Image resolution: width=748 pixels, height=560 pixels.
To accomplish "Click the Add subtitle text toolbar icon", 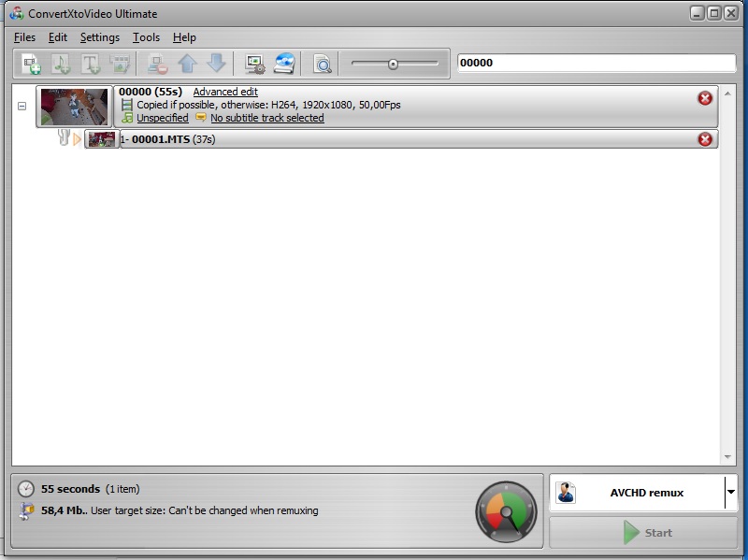I will [91, 64].
